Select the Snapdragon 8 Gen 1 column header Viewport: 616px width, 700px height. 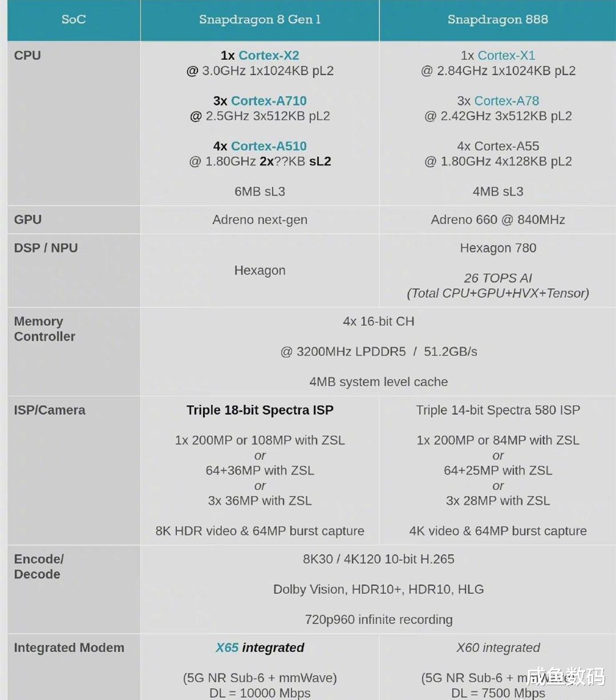point(260,19)
